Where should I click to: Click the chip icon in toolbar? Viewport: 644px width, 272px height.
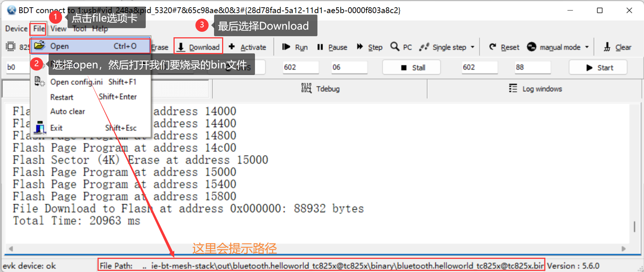[11, 46]
